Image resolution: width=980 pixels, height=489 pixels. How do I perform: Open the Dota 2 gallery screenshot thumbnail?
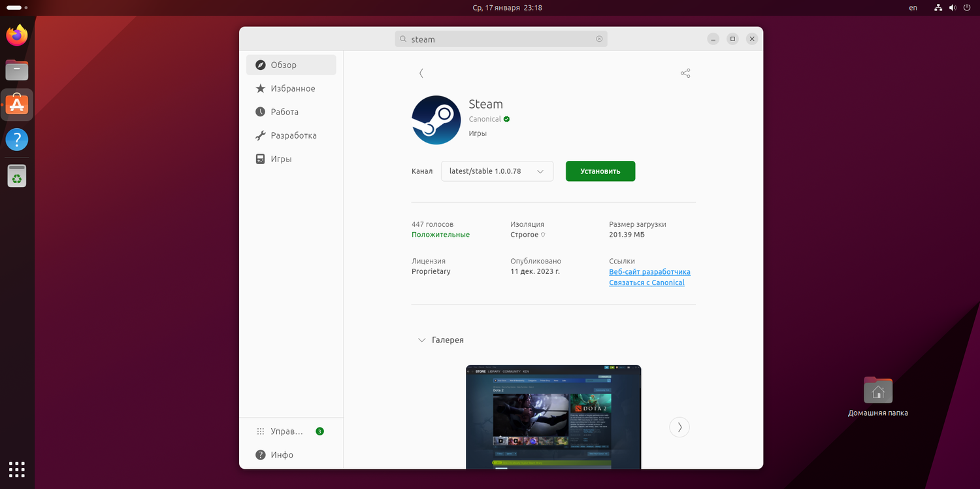[553, 417]
